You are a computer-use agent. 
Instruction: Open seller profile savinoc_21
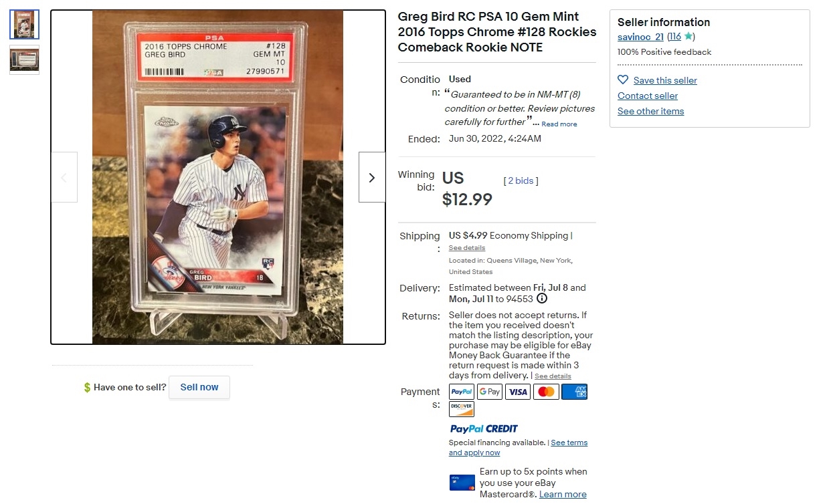[x=640, y=37]
